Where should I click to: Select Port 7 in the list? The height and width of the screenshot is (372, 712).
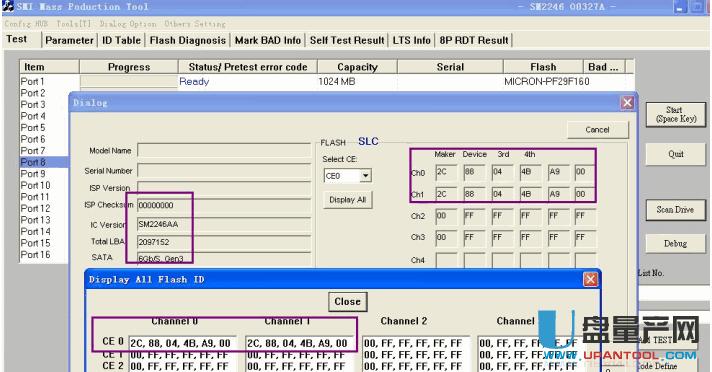[x=33, y=151]
